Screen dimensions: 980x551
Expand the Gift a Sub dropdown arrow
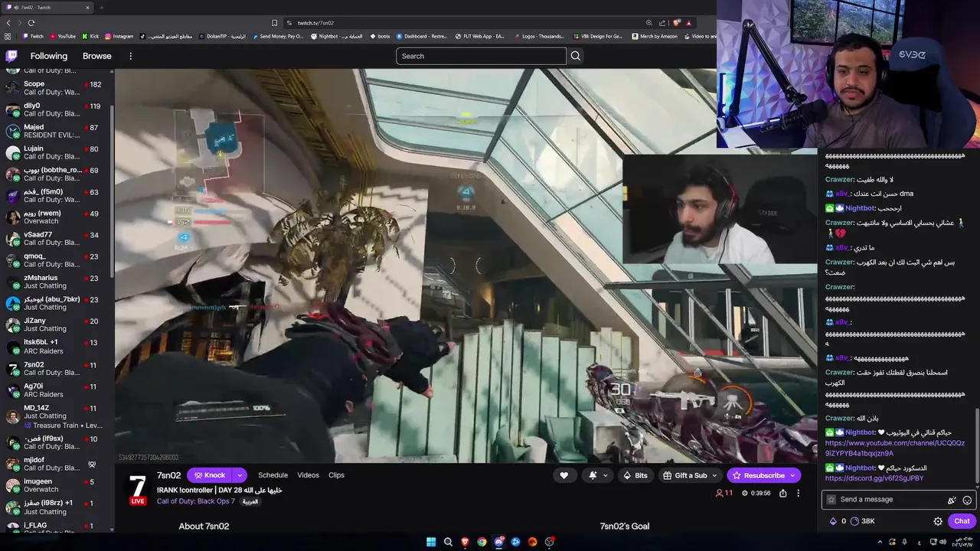(715, 475)
